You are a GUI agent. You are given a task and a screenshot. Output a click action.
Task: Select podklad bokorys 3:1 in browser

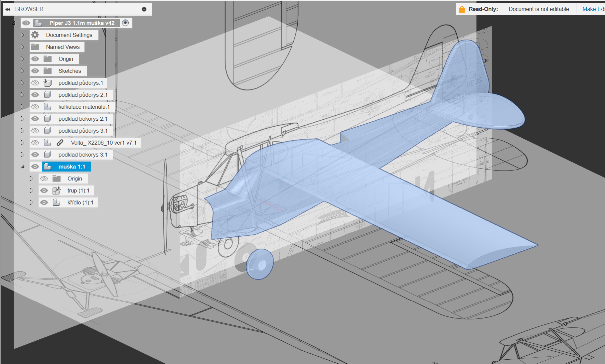(83, 155)
